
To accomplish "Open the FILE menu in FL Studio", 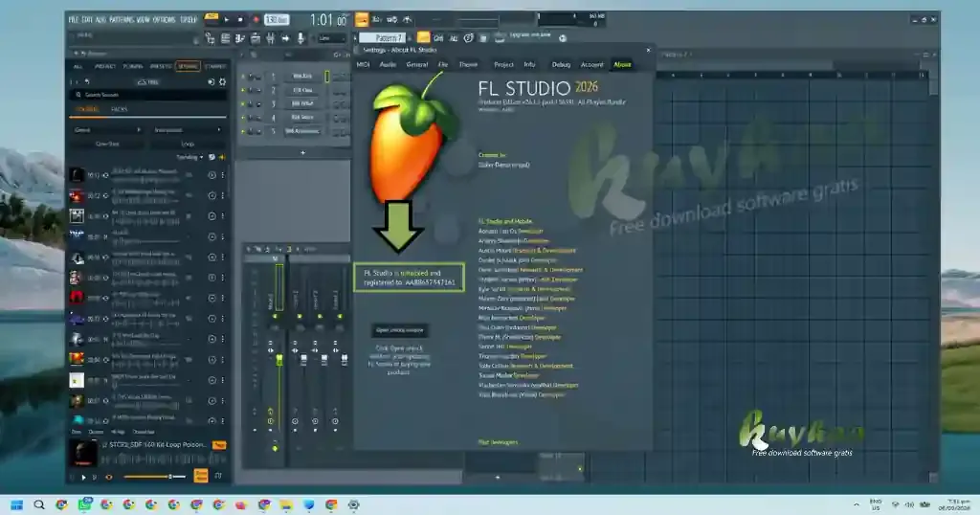I will click(73, 19).
